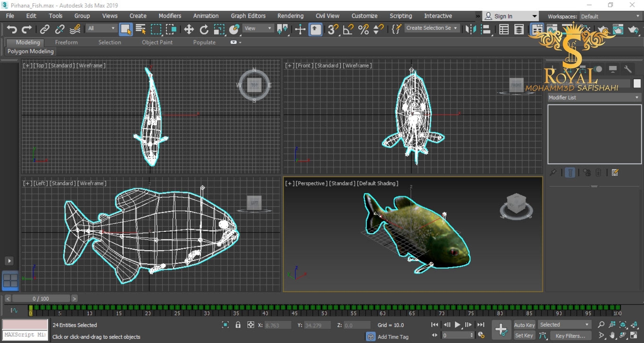644x343 pixels.
Task: Click Add Time Tag
Action: (393, 337)
